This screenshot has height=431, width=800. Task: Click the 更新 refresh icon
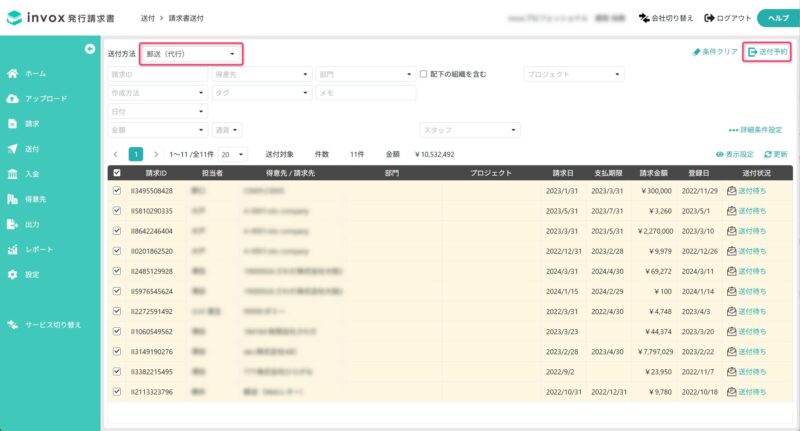(767, 154)
